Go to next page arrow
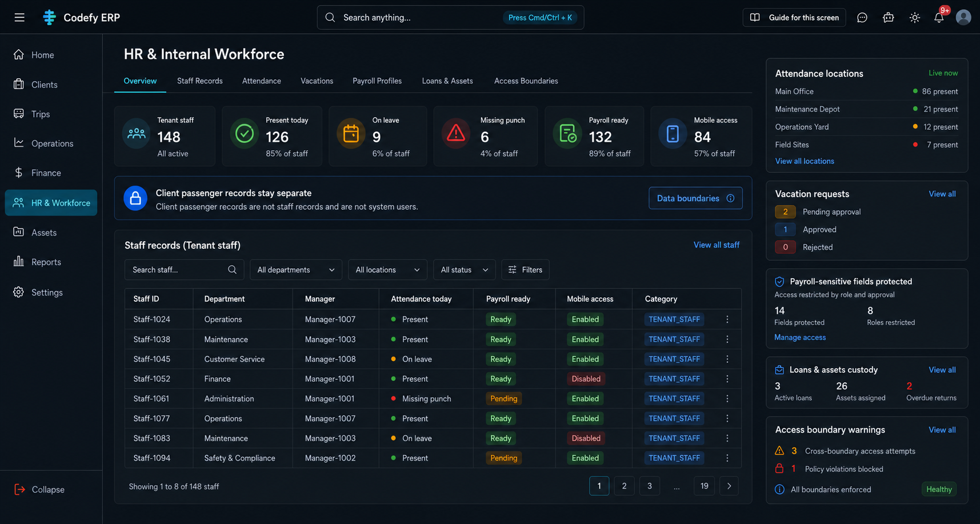 tap(729, 486)
